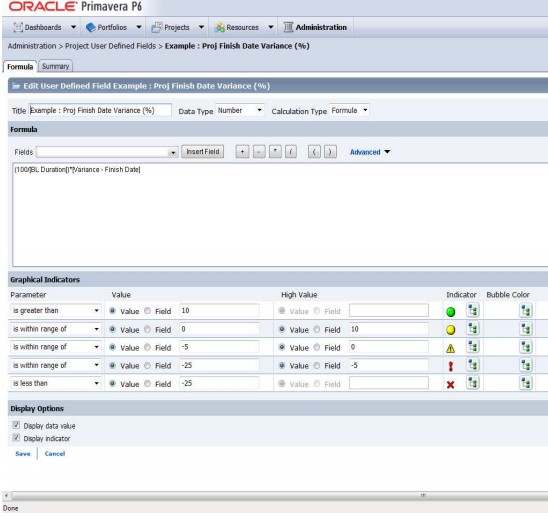This screenshot has width=548, height=517.
Task: Click the multiply operator button
Action: pyautogui.click(x=275, y=152)
